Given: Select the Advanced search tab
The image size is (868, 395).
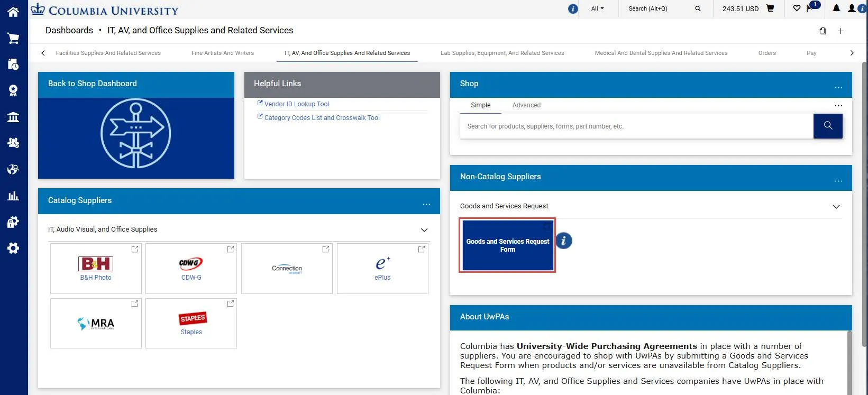Looking at the screenshot, I should click(526, 105).
